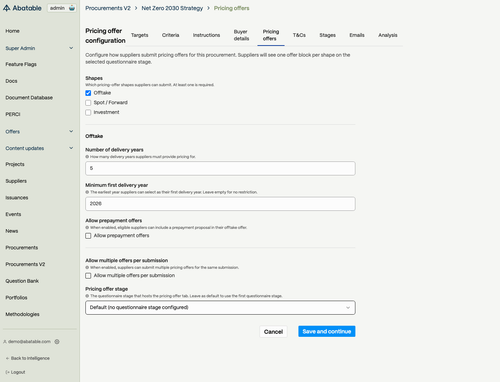The image size is (500, 382).
Task: Click Back to Intelligence link
Action: (28, 358)
